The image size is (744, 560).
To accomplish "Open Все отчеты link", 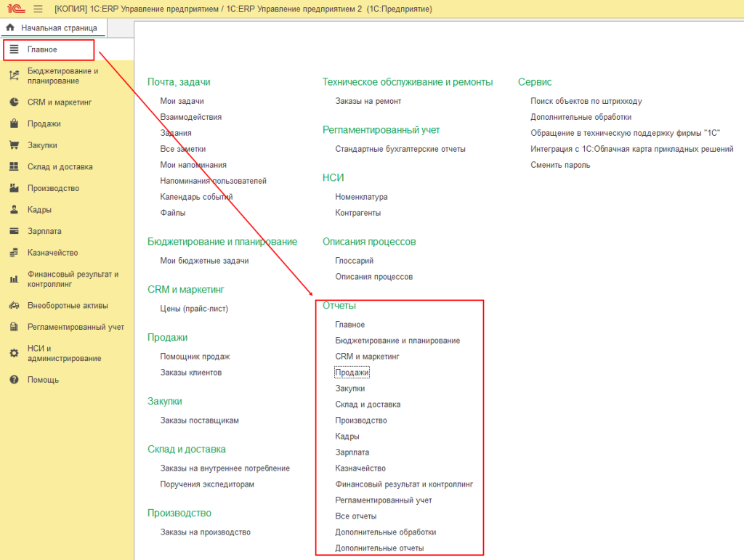I will click(x=356, y=516).
